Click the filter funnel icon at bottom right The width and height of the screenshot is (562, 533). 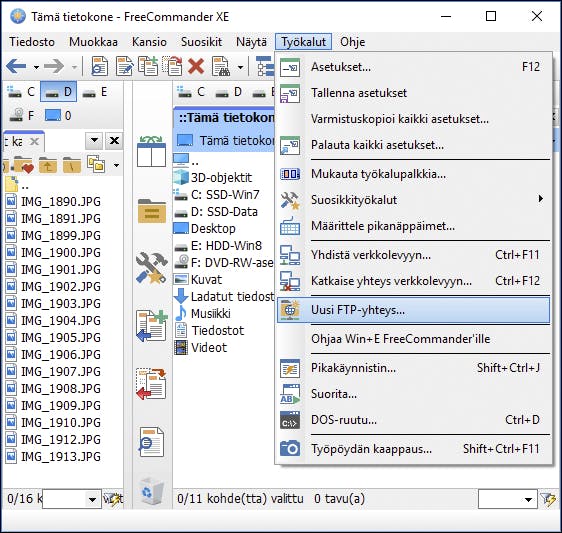point(548,499)
